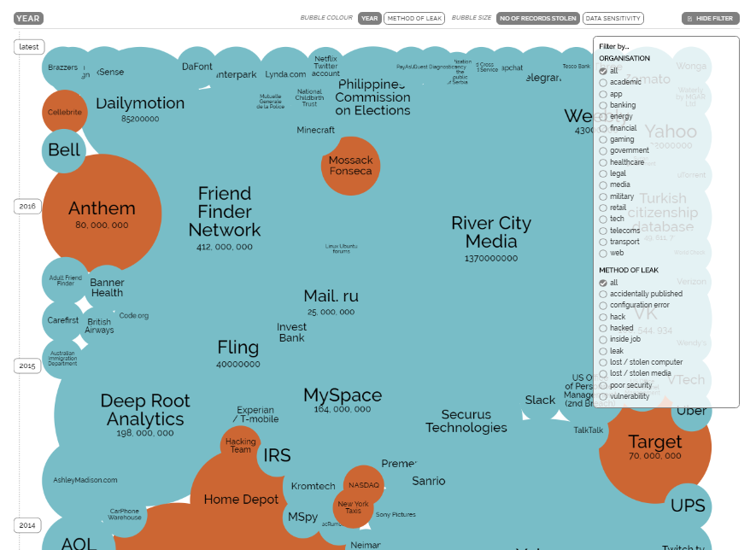Open the Mossack Fonseca bubble

pyautogui.click(x=350, y=166)
